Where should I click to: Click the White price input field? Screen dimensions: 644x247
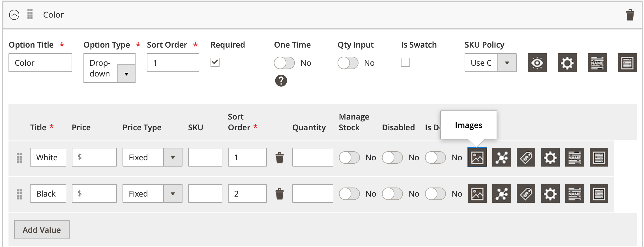(x=94, y=157)
